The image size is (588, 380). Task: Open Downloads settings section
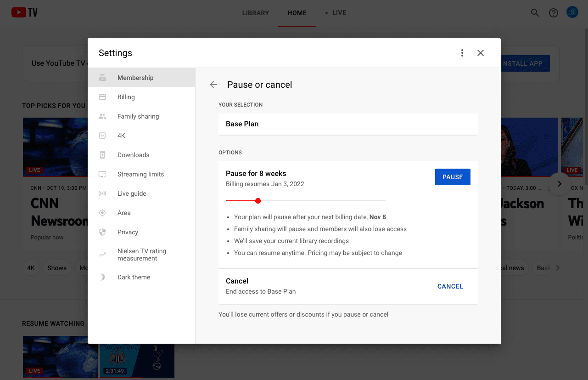[141, 155]
